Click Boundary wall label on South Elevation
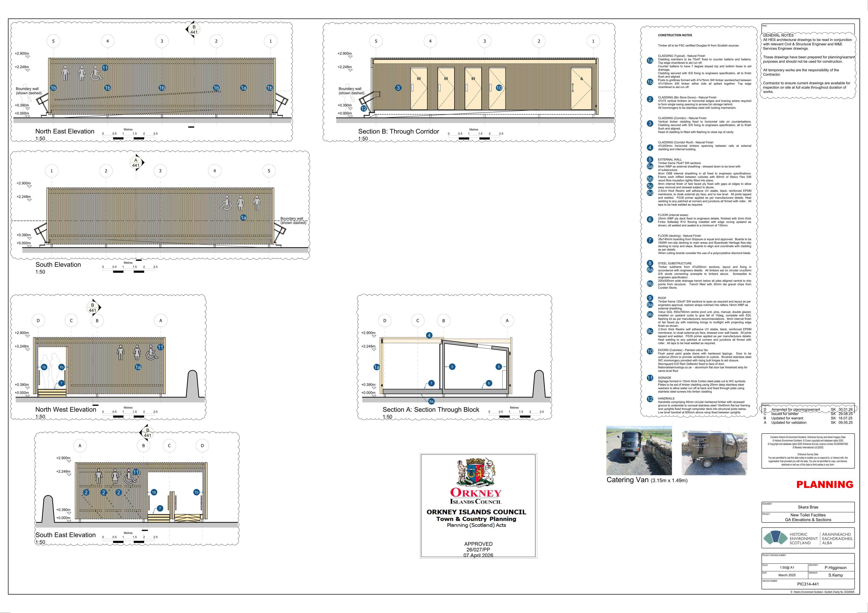868x613 pixels. [x=293, y=221]
